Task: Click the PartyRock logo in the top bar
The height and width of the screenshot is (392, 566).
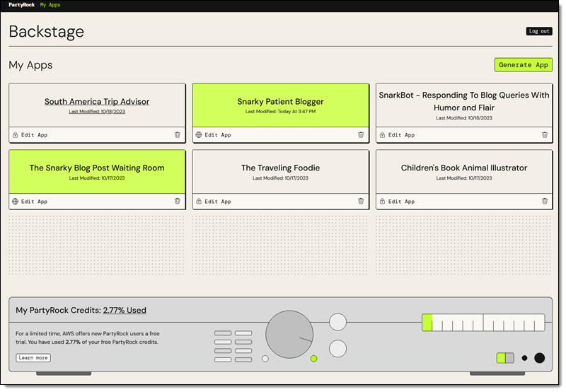Action: pos(22,5)
